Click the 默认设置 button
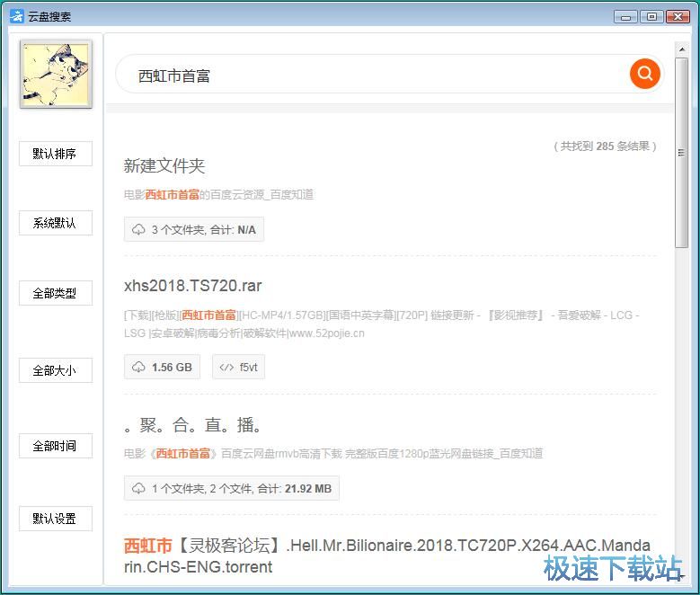The image size is (700, 595). [56, 519]
